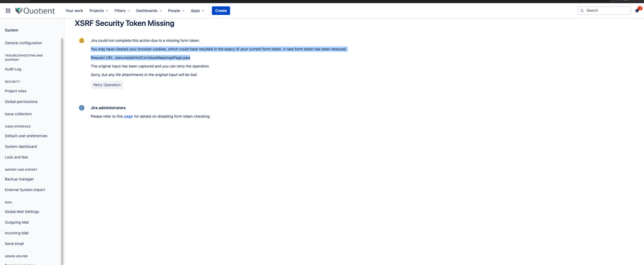Screen dimensions: 644x265
Task: Open Outgoing Mail settings
Action: 17,222
